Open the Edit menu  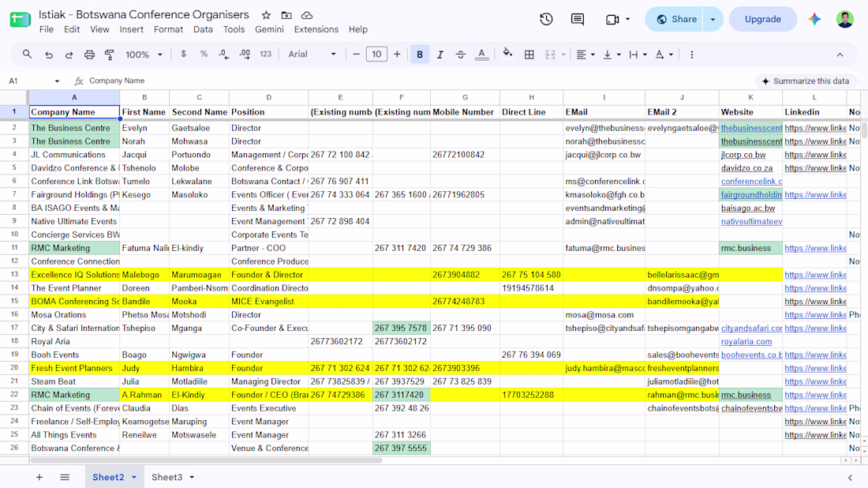pos(72,29)
